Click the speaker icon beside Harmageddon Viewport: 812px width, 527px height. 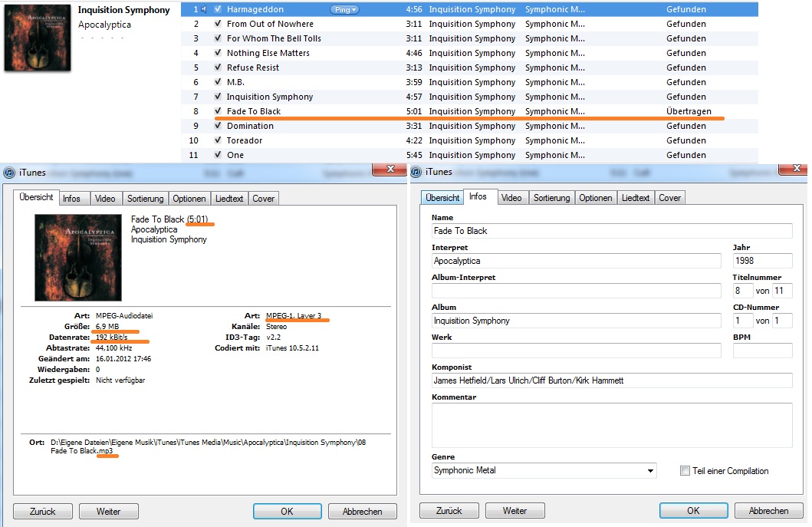pos(204,9)
